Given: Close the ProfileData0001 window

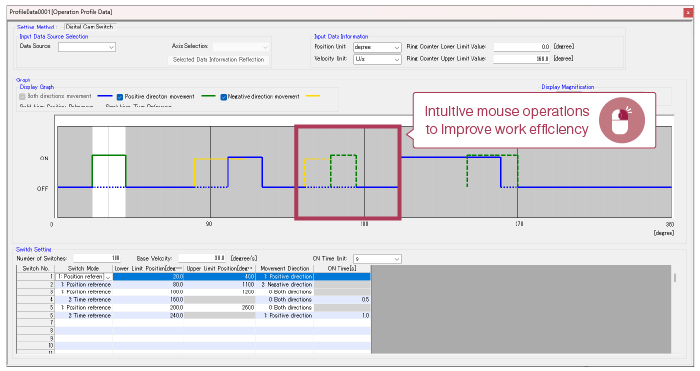Looking at the screenshot, I should (688, 13).
